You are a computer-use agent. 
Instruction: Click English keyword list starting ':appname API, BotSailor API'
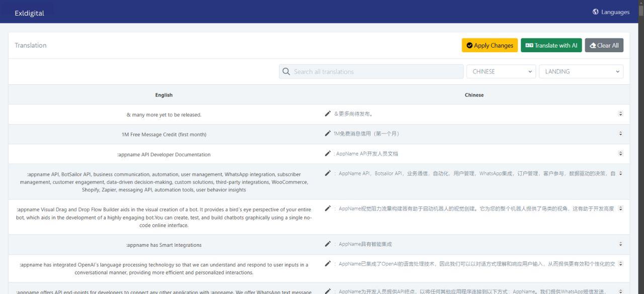tap(164, 182)
